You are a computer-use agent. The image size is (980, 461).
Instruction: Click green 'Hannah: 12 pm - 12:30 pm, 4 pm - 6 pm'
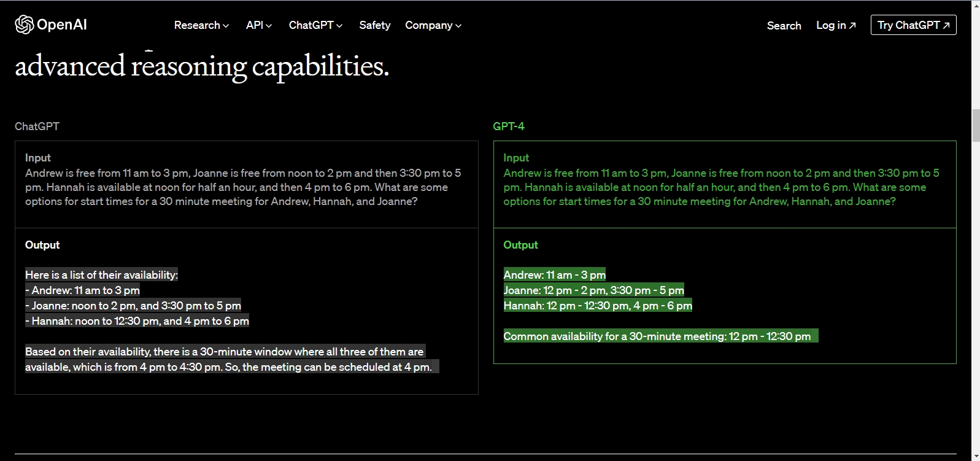(598, 306)
